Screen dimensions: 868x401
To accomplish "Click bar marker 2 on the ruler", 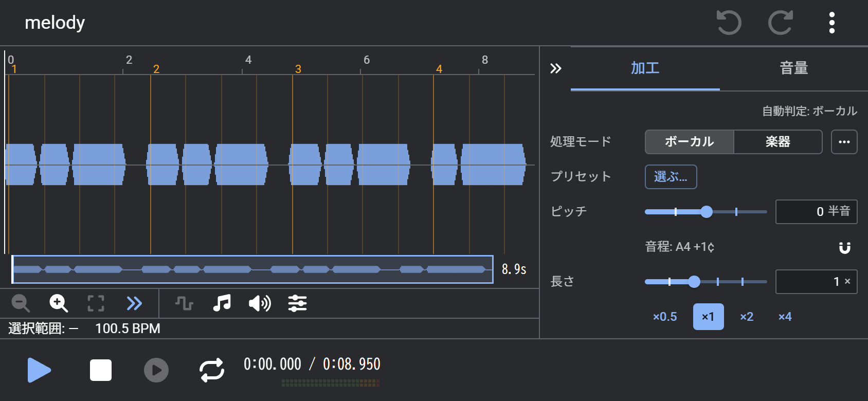I will [x=156, y=69].
